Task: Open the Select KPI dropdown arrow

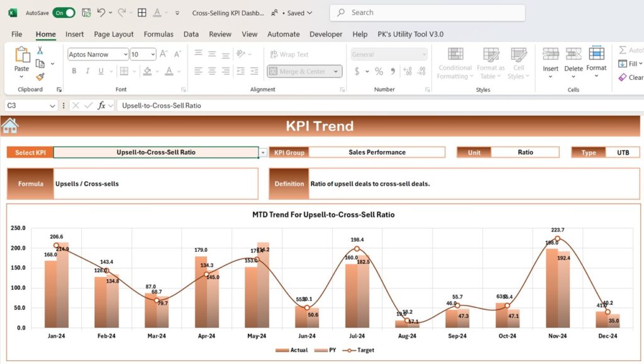Action: pyautogui.click(x=263, y=152)
